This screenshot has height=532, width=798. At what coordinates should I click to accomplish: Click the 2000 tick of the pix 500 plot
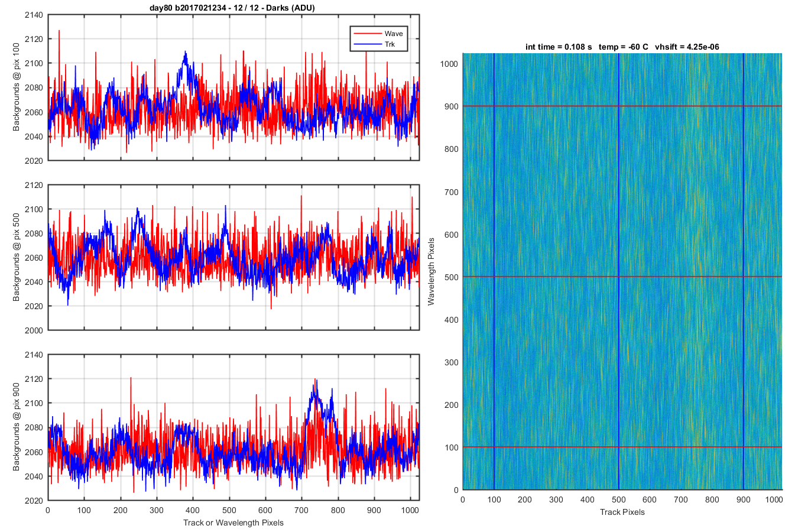34,330
